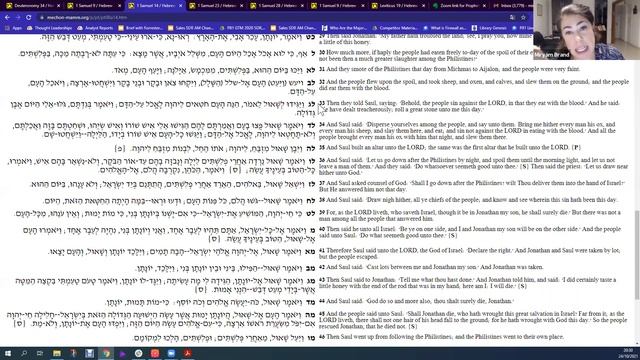Click the system clock in the taskbar

click(628, 353)
